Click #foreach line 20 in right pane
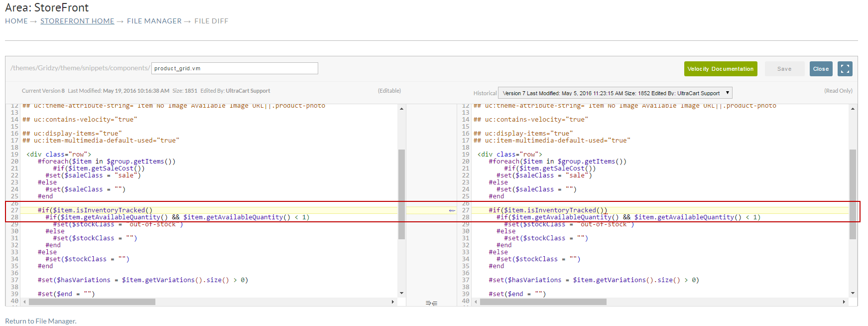Viewport: 868px width, 326px height. point(558,162)
